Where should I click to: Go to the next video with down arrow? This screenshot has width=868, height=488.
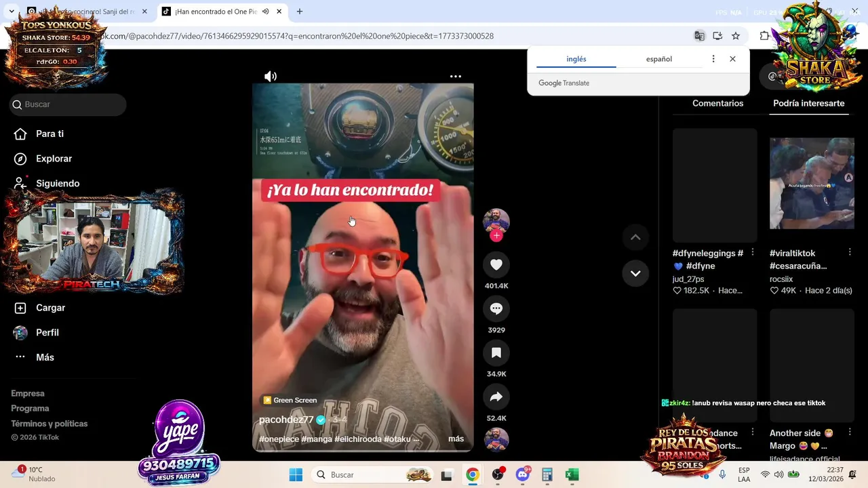635,273
